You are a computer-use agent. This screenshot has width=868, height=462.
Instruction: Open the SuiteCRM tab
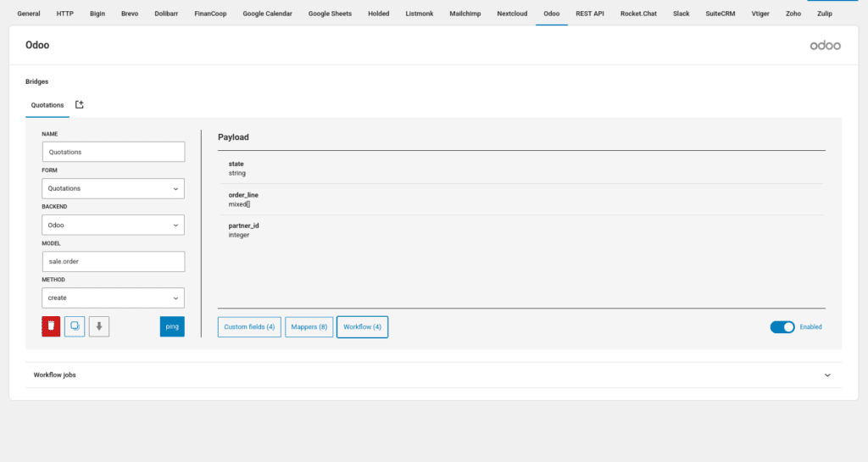pyautogui.click(x=721, y=14)
